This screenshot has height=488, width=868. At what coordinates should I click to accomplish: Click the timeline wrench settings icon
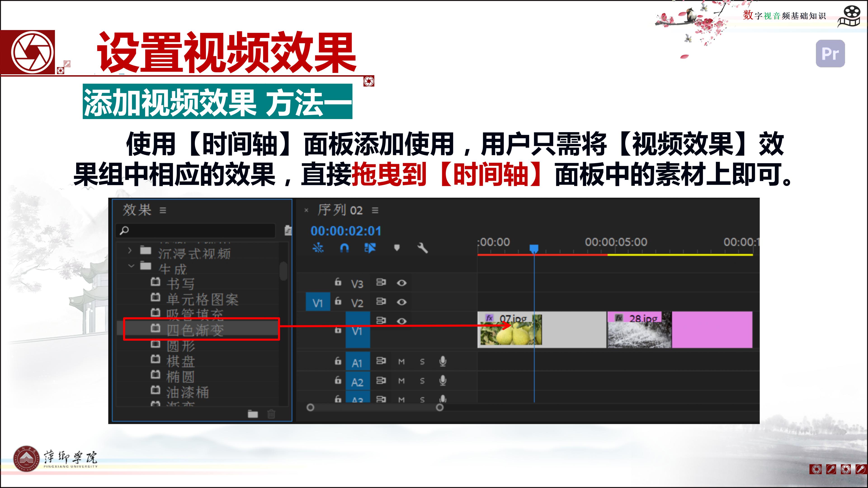click(422, 248)
